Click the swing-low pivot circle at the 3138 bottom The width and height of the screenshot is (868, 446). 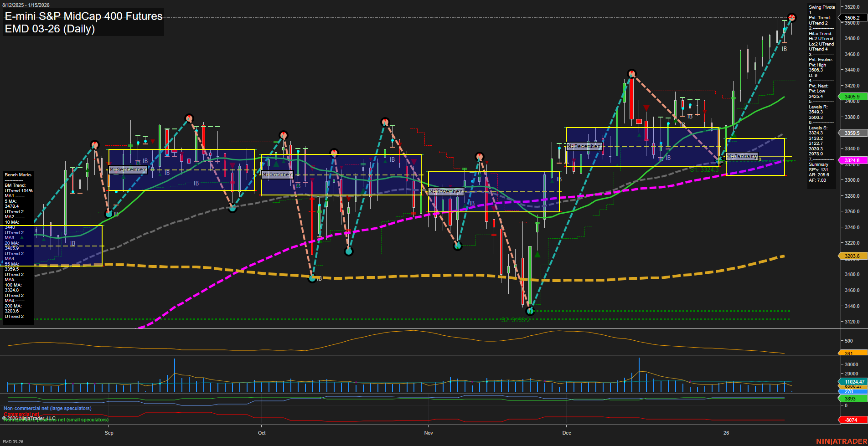point(529,311)
